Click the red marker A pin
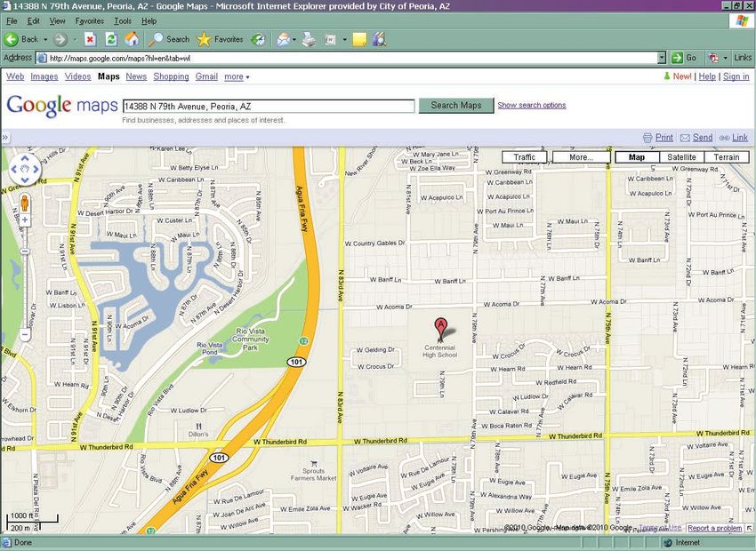The image size is (756, 551). [440, 329]
